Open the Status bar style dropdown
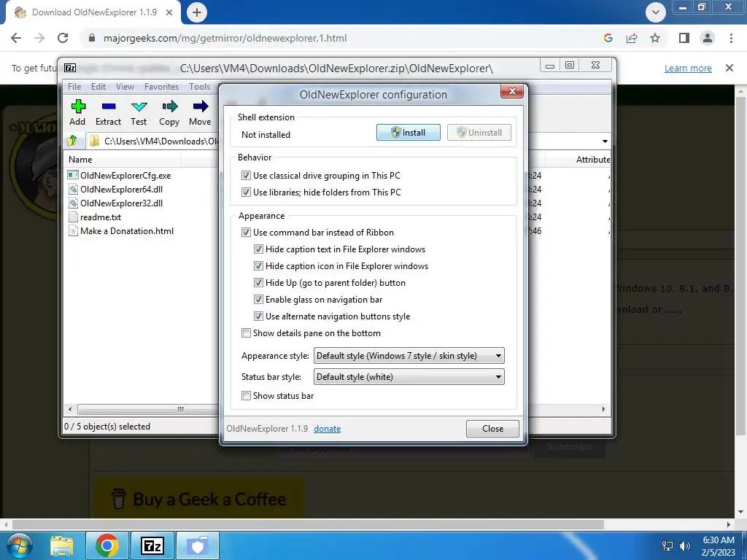 click(409, 377)
